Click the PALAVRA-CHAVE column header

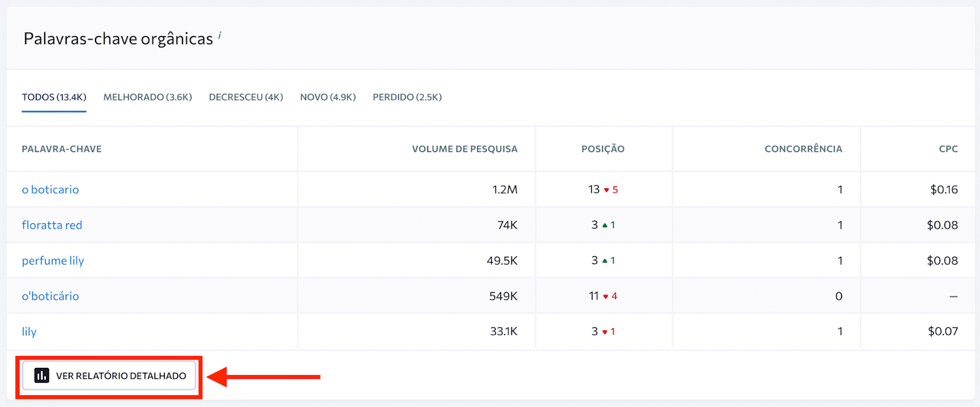point(62,149)
